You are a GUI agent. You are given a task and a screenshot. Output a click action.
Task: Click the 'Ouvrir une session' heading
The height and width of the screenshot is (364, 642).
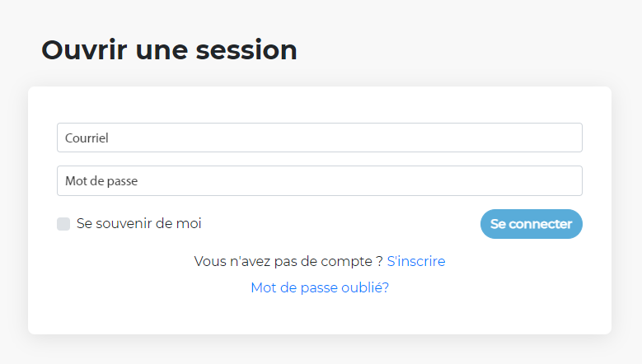pyautogui.click(x=169, y=50)
